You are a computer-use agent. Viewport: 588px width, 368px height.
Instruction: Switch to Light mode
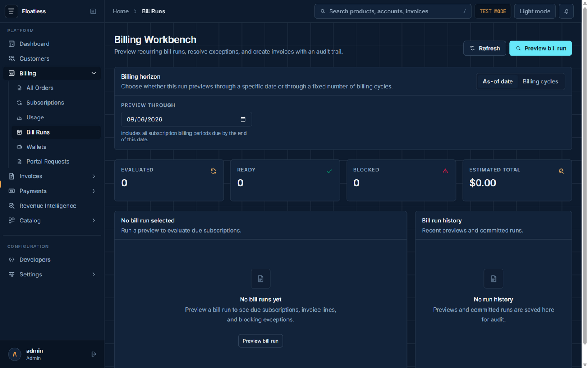(x=535, y=11)
